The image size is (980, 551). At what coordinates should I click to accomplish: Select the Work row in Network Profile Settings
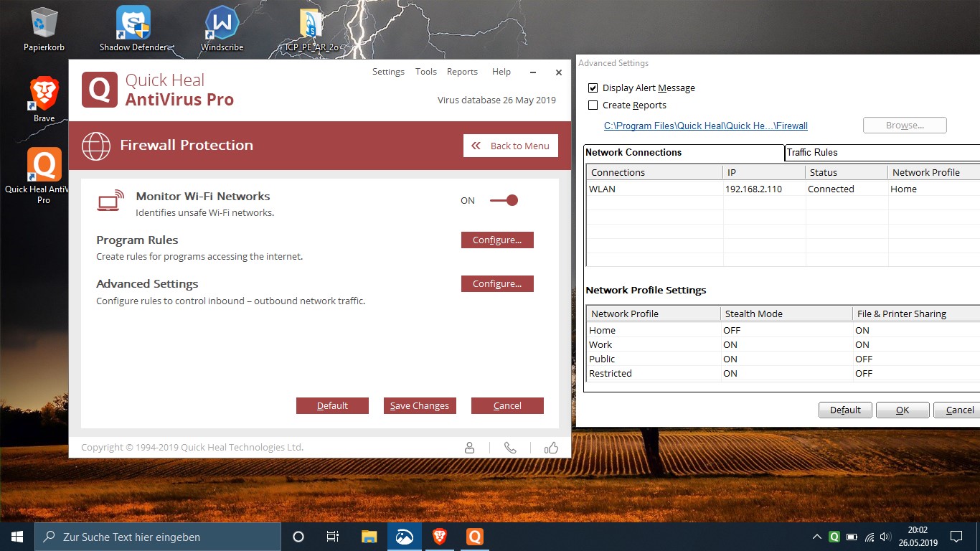pos(783,345)
